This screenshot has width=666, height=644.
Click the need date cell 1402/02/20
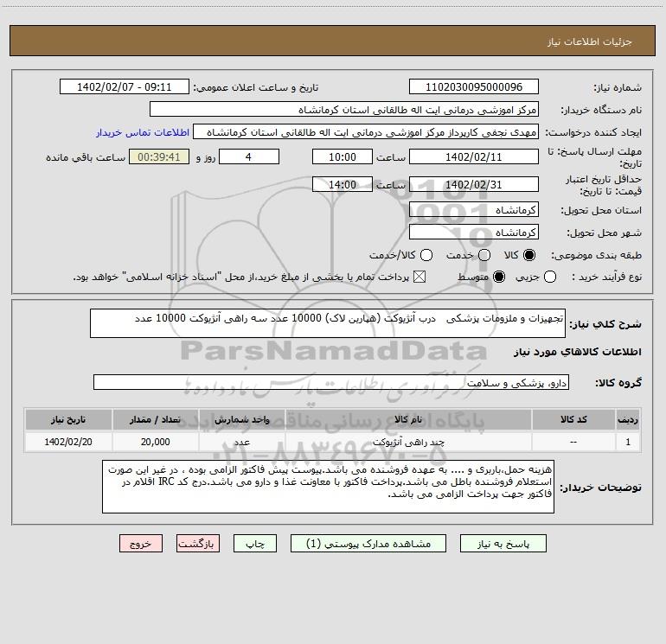(x=68, y=442)
